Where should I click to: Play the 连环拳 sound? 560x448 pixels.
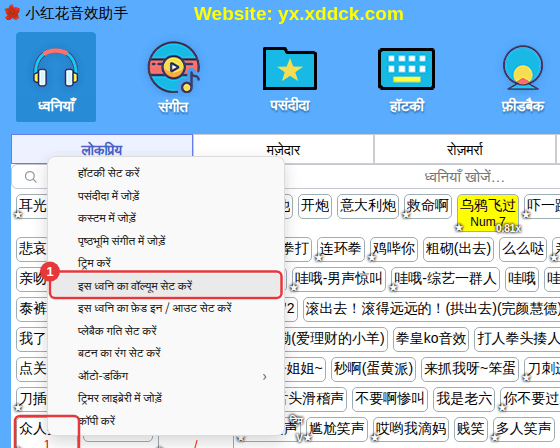341,249
